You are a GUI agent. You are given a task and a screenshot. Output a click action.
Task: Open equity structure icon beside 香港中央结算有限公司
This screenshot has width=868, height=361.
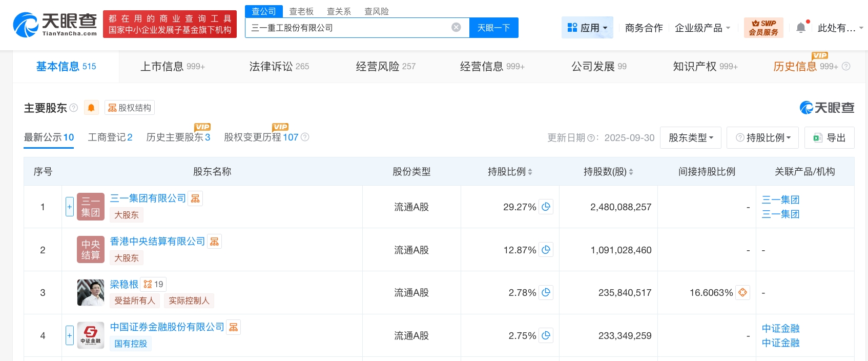tap(215, 242)
